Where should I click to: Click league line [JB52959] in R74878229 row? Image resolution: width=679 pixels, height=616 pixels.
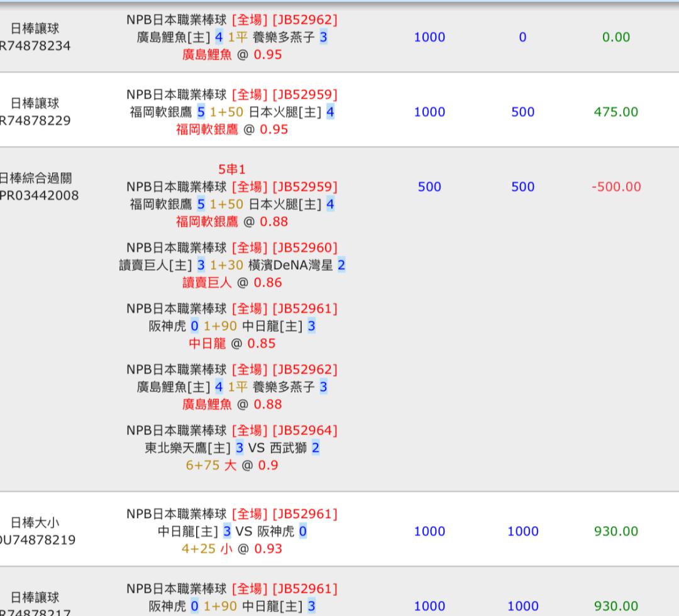[x=231, y=94]
